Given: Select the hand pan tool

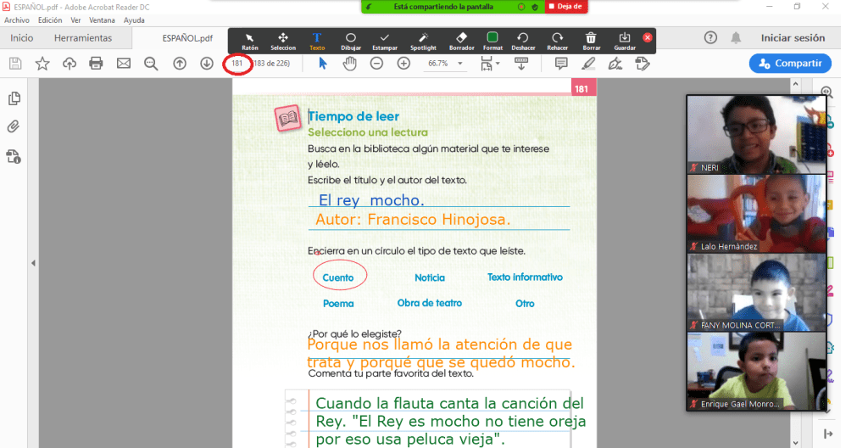Looking at the screenshot, I should pyautogui.click(x=349, y=64).
